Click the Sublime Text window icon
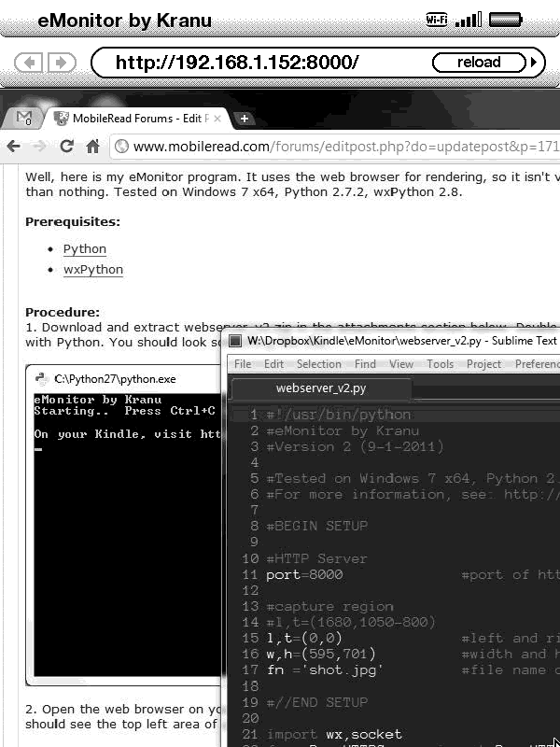Viewport: 560px width, 747px height. pos(235,341)
